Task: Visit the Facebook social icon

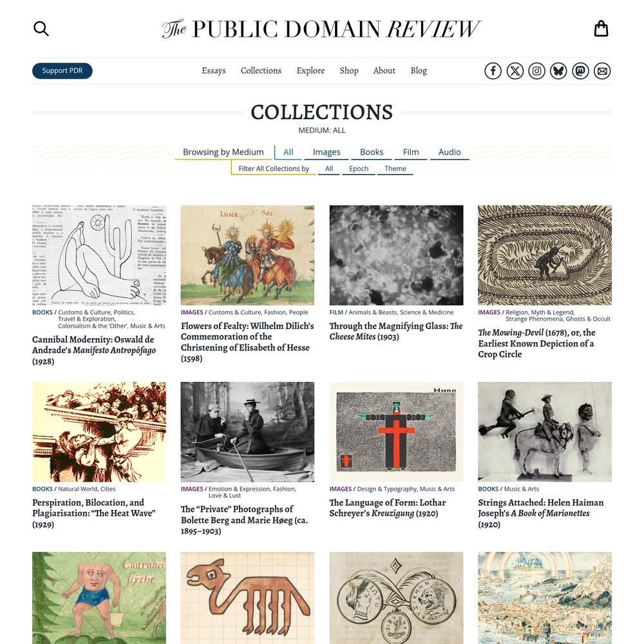Action: tap(493, 71)
